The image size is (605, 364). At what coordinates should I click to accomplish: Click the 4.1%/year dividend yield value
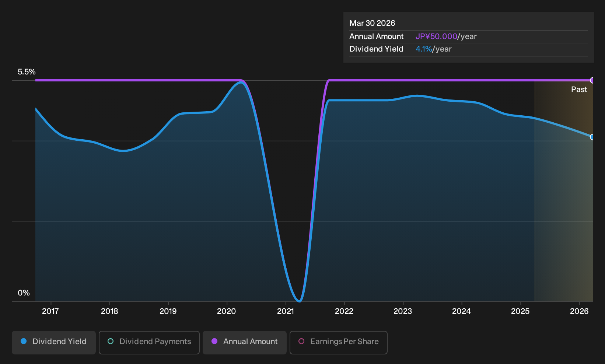(x=433, y=49)
